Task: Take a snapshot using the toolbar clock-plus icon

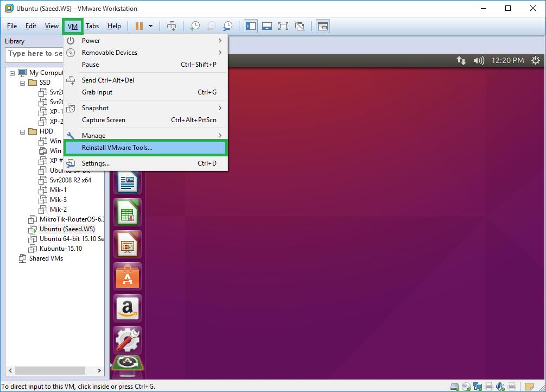Action: click(x=195, y=26)
